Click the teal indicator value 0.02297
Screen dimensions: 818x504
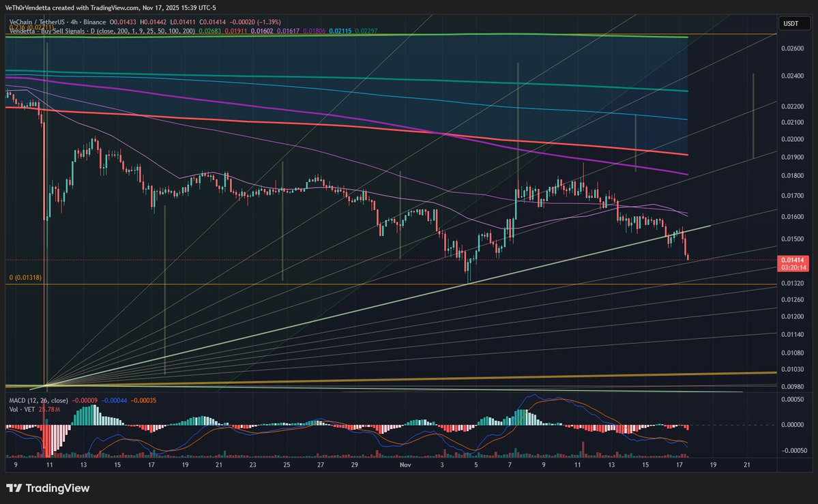[x=366, y=31]
